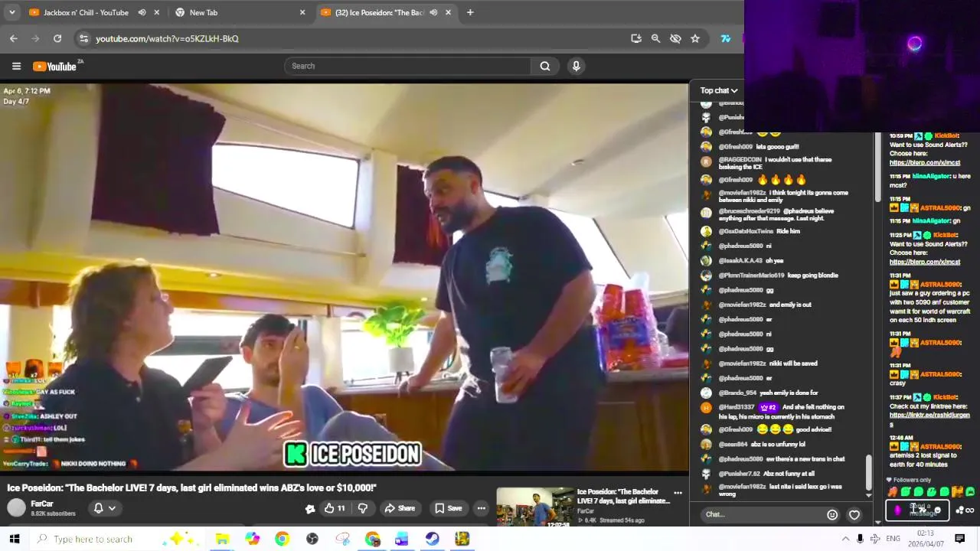
Task: Start voice search with the microphone icon
Action: tap(577, 66)
